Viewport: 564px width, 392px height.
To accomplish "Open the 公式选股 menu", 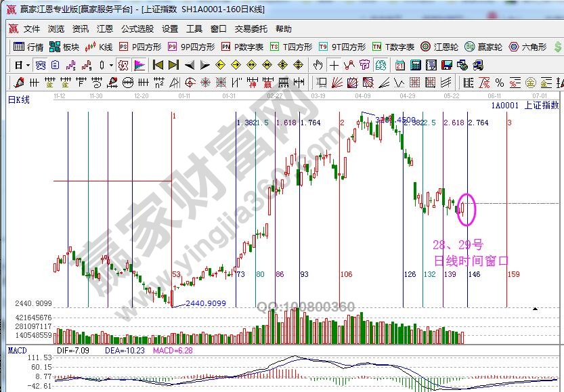I will (x=137, y=29).
